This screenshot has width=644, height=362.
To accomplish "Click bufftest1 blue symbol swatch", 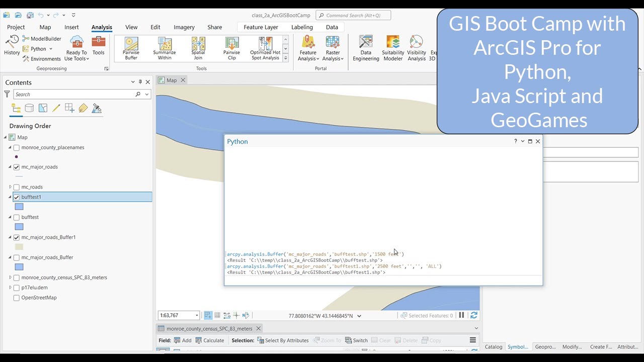I will (x=19, y=207).
